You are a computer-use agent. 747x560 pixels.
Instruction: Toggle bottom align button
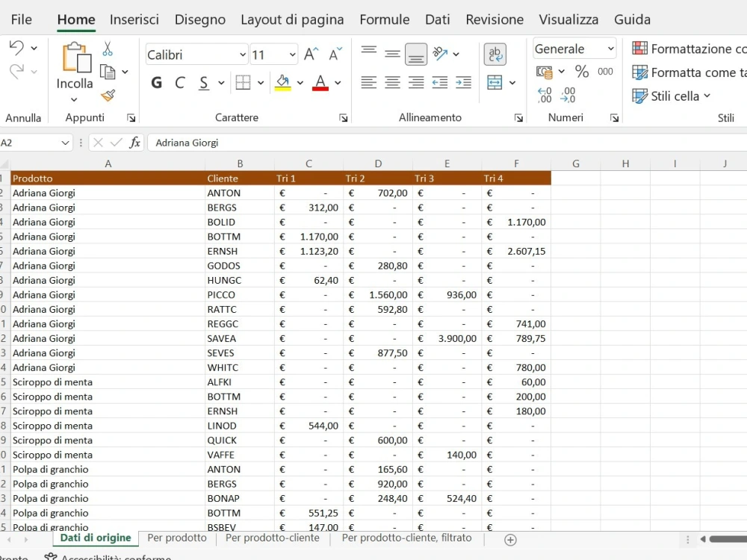[x=416, y=55]
